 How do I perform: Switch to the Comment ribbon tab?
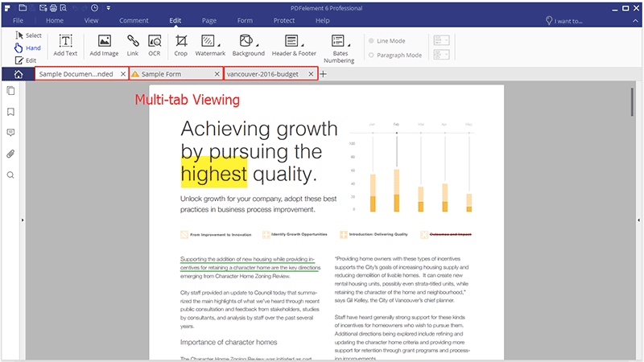tap(134, 21)
